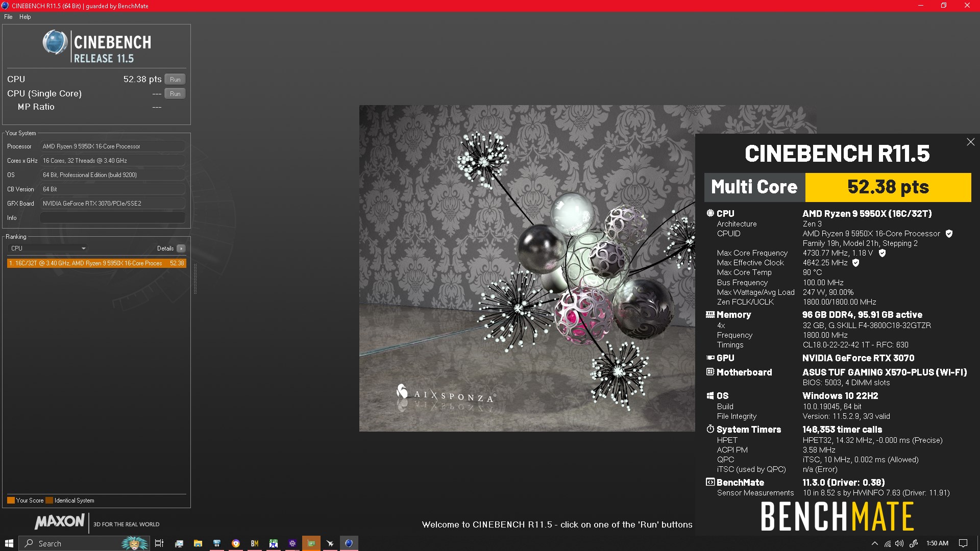Click the Identical System legend swatch
Screen dimensions: 980x551
tap(50, 500)
